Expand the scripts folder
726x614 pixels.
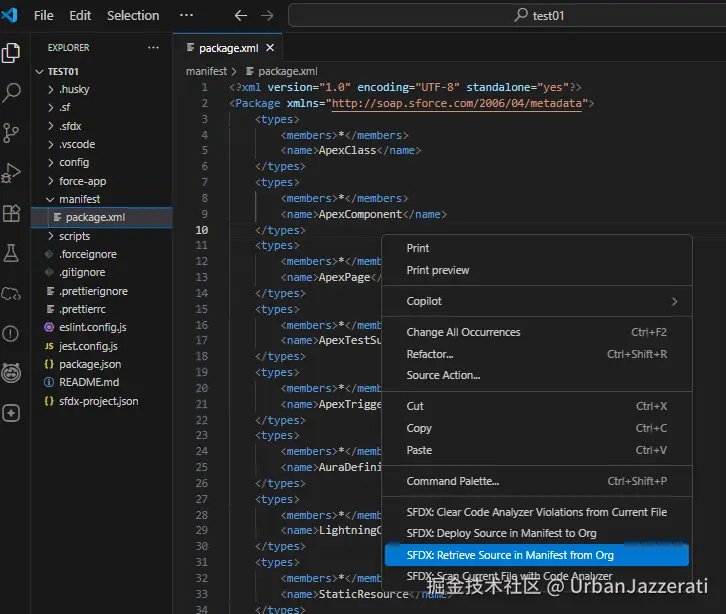pyautogui.click(x=74, y=236)
